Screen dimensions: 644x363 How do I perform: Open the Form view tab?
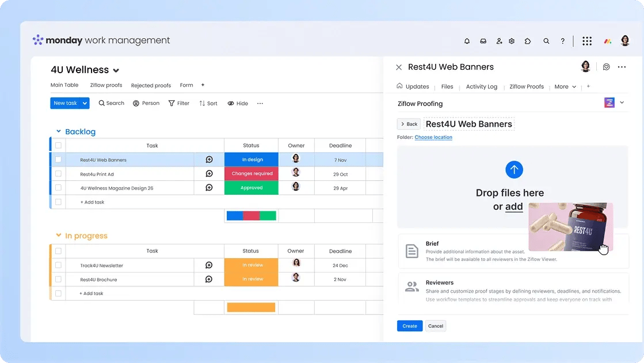186,85
